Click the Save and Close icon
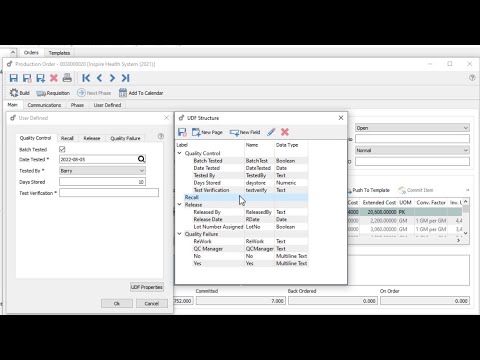 tap(27, 78)
